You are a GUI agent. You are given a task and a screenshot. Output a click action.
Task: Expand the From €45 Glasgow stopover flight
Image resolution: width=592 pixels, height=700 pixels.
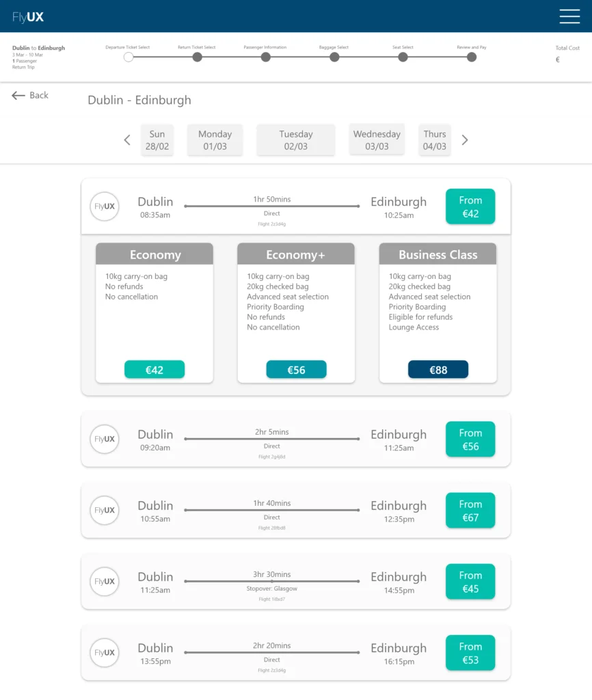click(x=470, y=581)
